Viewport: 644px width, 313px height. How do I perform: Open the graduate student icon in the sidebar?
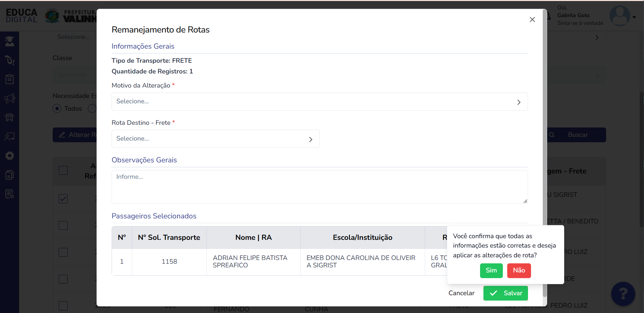[x=9, y=41]
